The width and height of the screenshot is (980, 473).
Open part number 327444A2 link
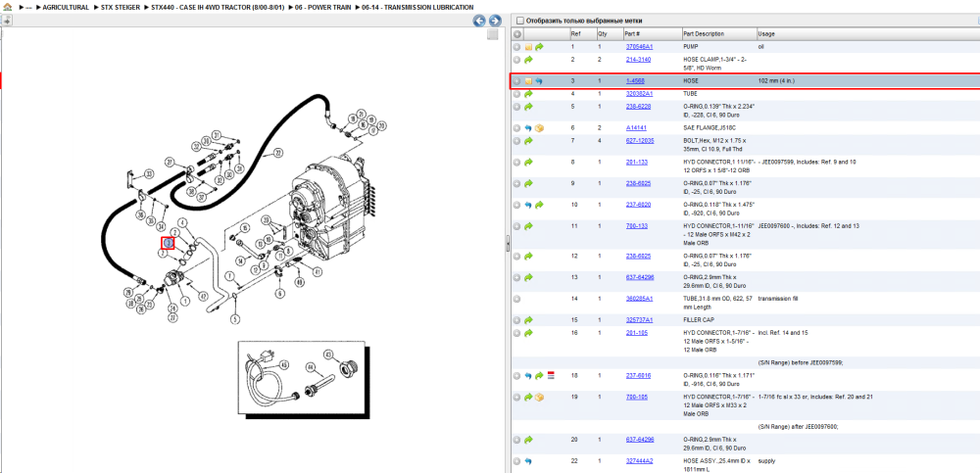[x=639, y=461]
